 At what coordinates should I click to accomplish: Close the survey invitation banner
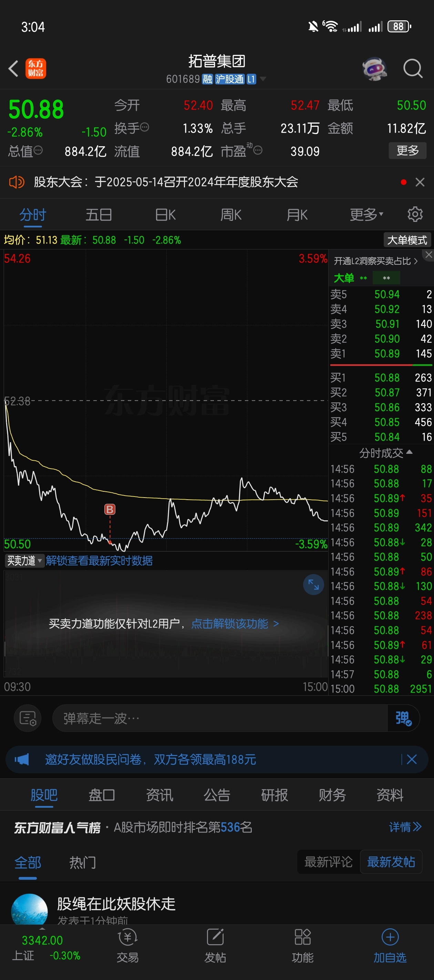pos(412,760)
